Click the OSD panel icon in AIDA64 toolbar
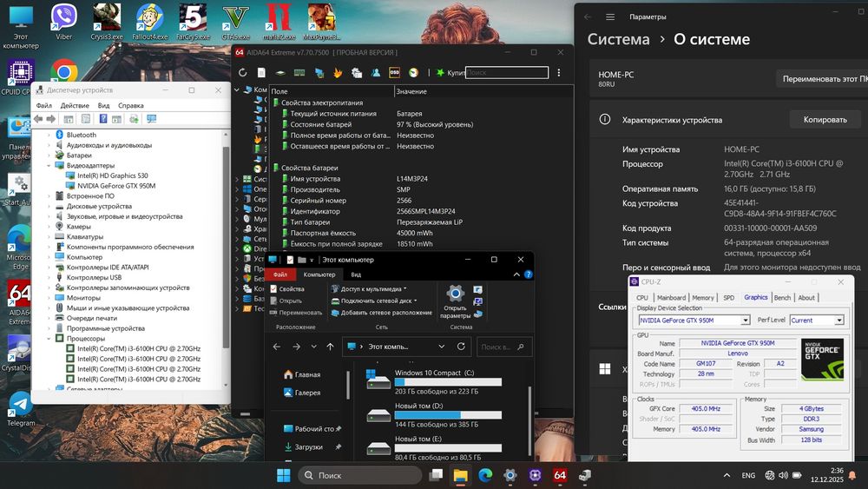Screen dimensions: 868x489 [x=394, y=73]
